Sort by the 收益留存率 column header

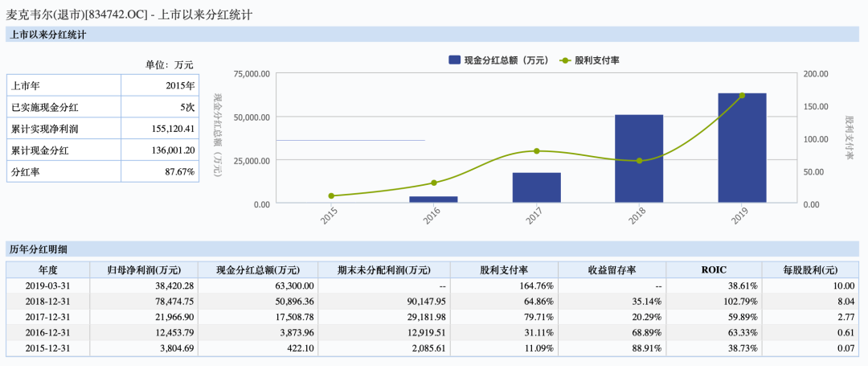click(x=612, y=270)
